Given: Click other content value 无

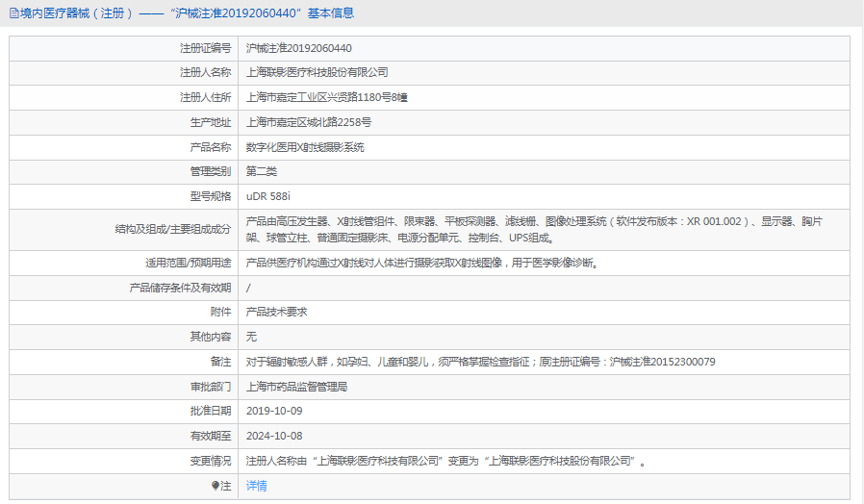Looking at the screenshot, I should pos(251,337).
